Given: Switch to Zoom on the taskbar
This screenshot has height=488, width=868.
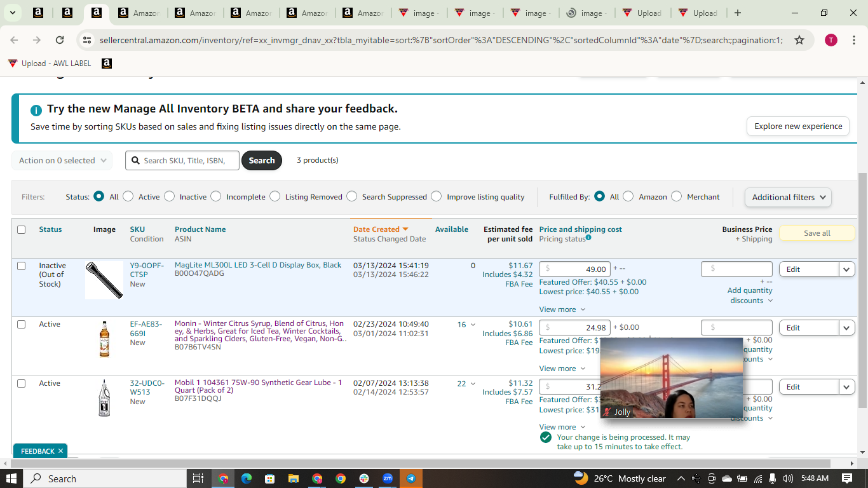Looking at the screenshot, I should click(388, 478).
